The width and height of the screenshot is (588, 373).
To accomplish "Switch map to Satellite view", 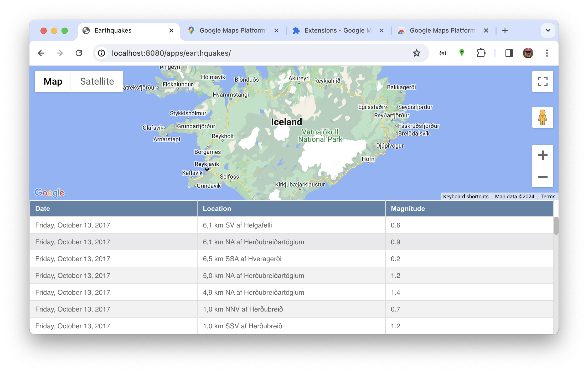I will pos(97,81).
